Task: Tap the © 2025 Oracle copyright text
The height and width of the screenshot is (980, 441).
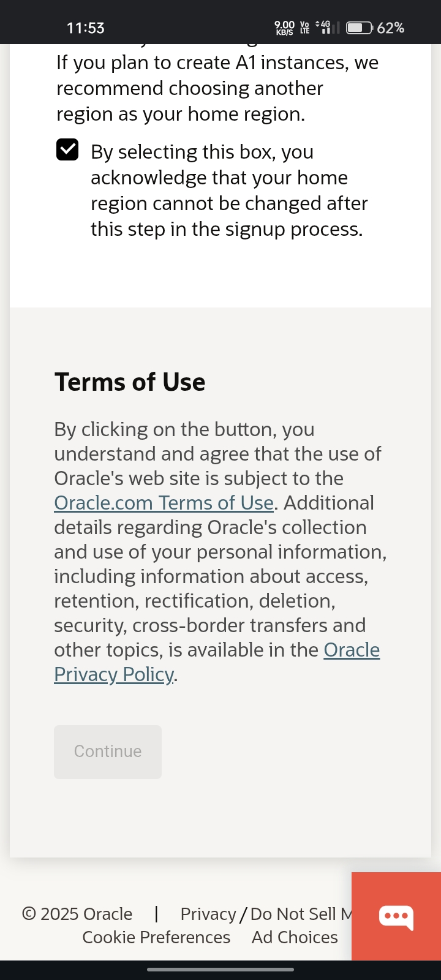Action: click(77, 914)
